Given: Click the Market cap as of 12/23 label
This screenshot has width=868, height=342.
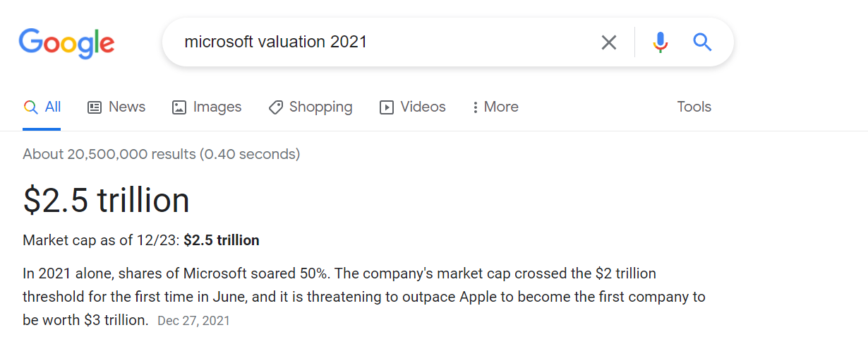Looking at the screenshot, I should coord(101,240).
